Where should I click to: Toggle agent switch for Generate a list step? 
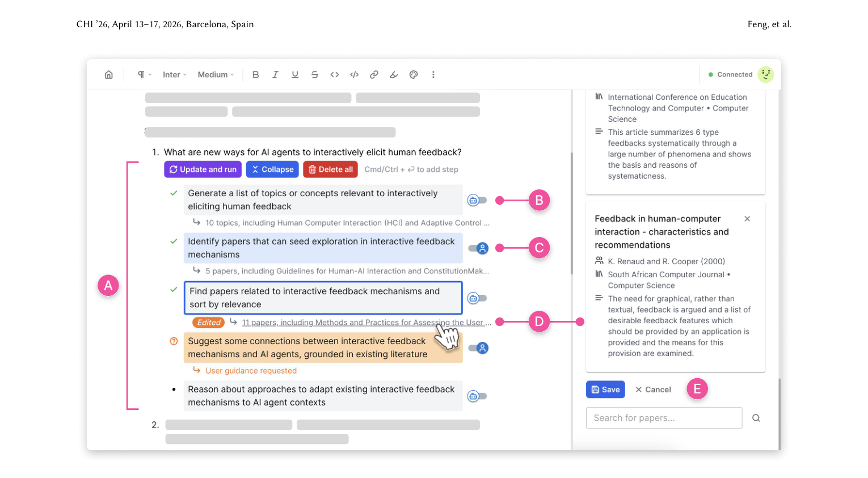point(477,200)
